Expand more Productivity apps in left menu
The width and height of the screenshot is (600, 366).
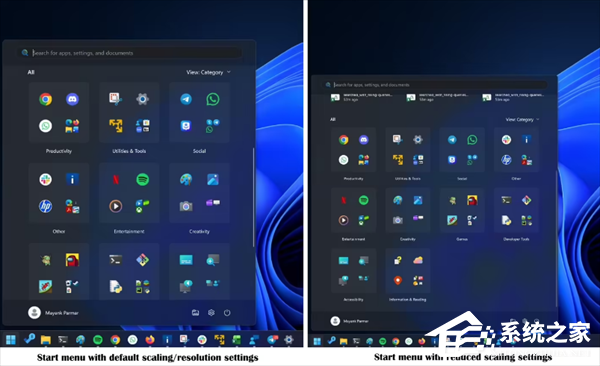[x=72, y=126]
